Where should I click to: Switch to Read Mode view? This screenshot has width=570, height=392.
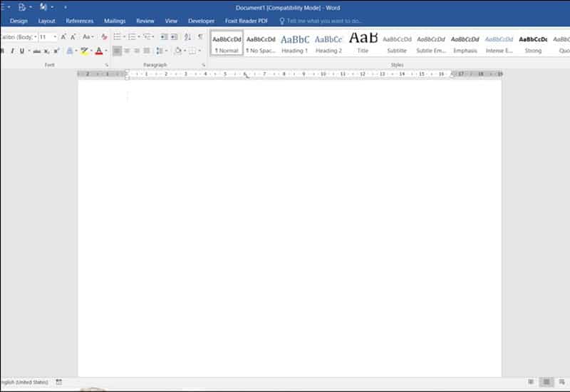531,382
